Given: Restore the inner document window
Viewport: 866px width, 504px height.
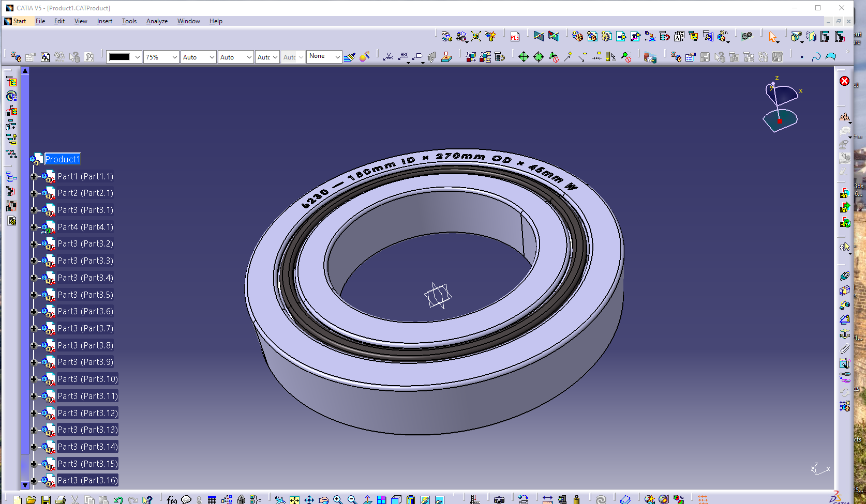Looking at the screenshot, I should pyautogui.click(x=839, y=21).
